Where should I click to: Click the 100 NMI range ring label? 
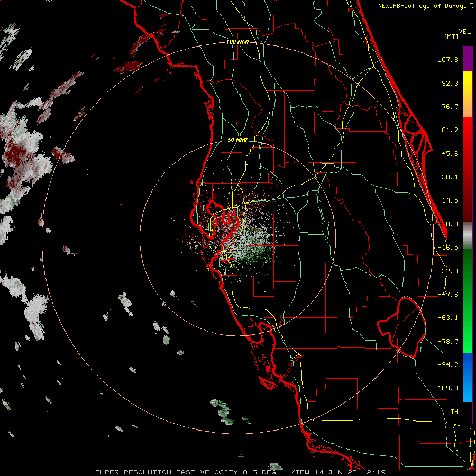(x=237, y=42)
